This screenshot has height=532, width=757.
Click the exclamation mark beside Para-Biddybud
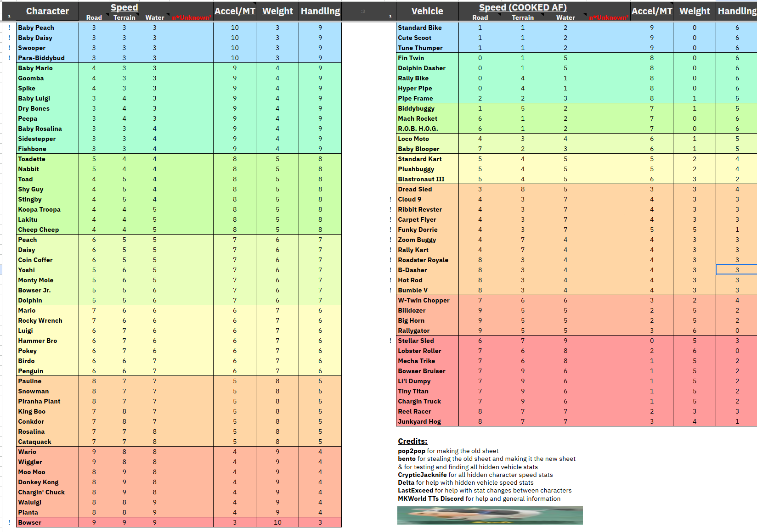9,58
